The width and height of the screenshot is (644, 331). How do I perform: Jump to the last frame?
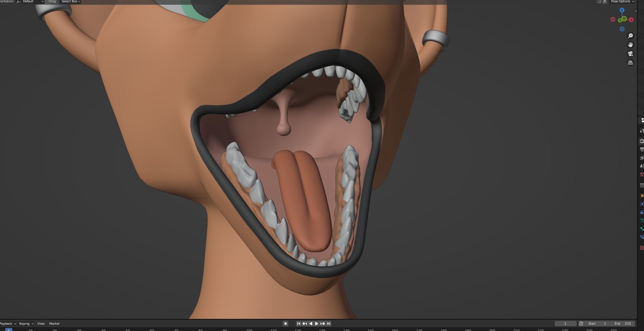tap(329, 324)
